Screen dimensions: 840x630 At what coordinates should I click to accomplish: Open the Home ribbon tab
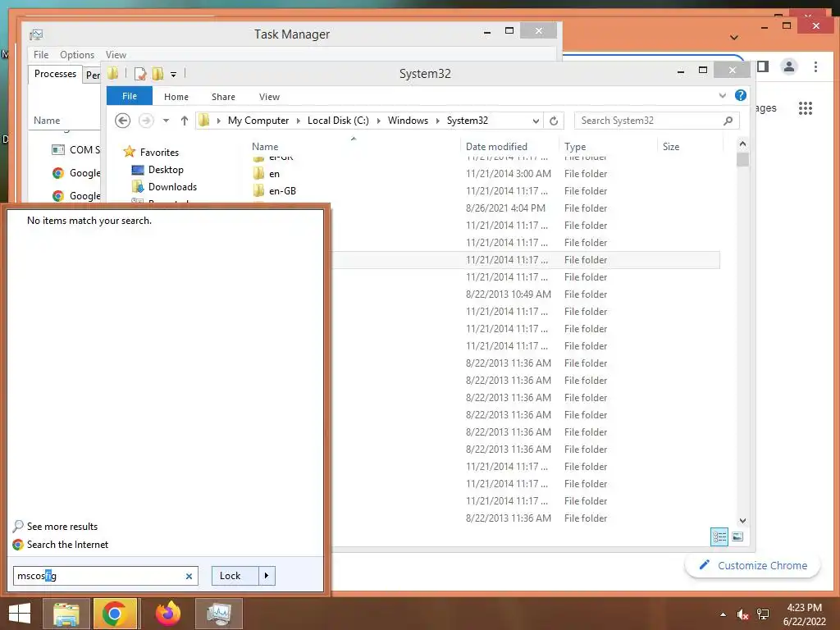176,97
